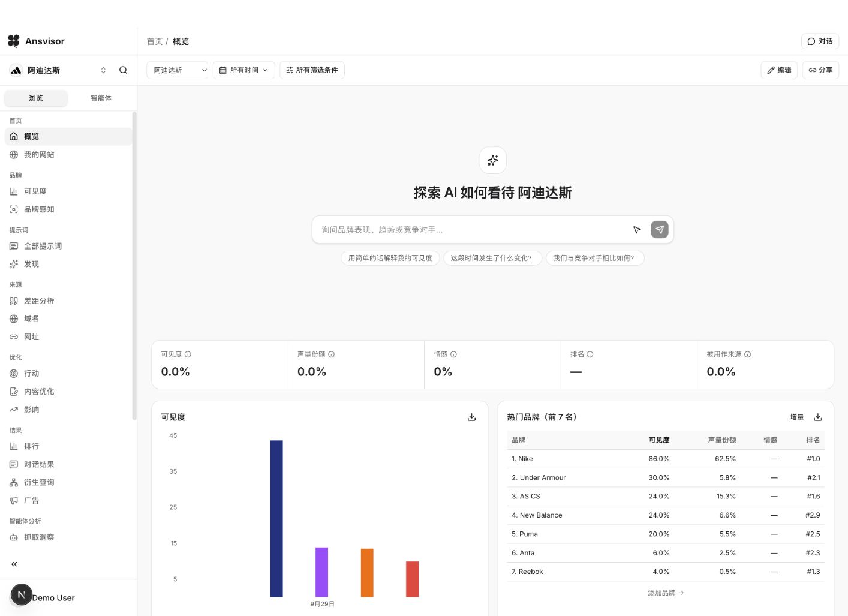
Task: Click the search icon beside 阿迪达斯 in sidebar
Action: click(x=123, y=70)
